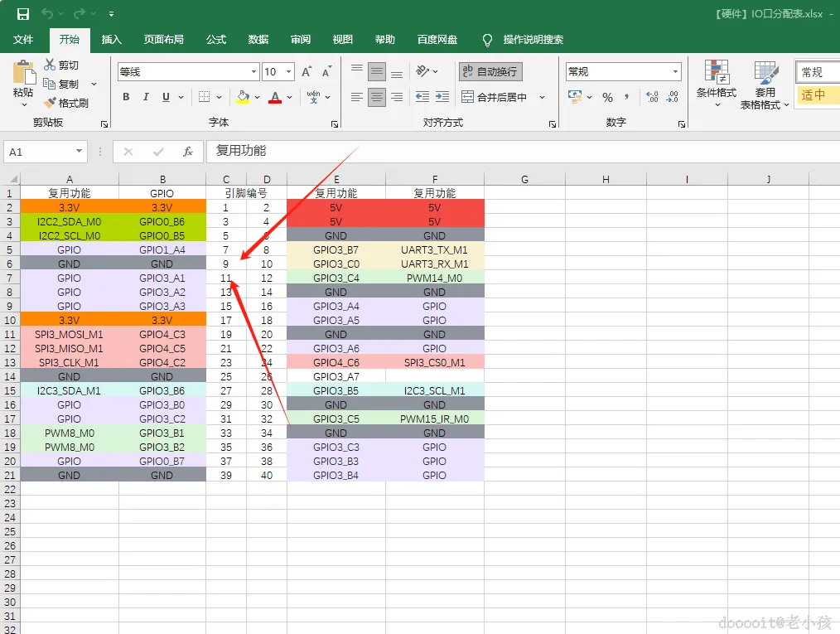
Task: Expand the 对齐方式 alignment dialog launcher
Action: pyautogui.click(x=553, y=124)
